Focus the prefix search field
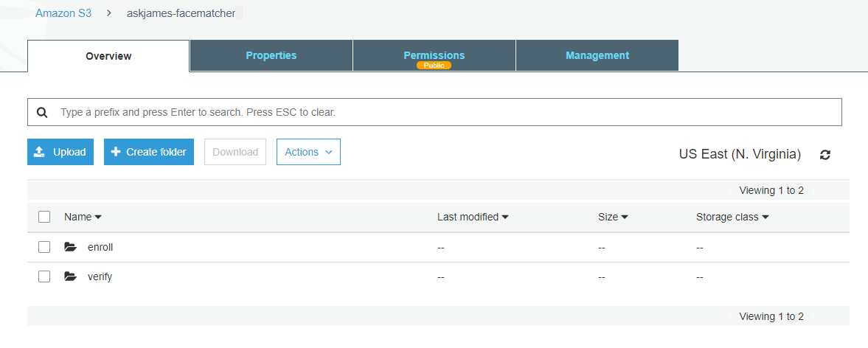 (x=442, y=113)
